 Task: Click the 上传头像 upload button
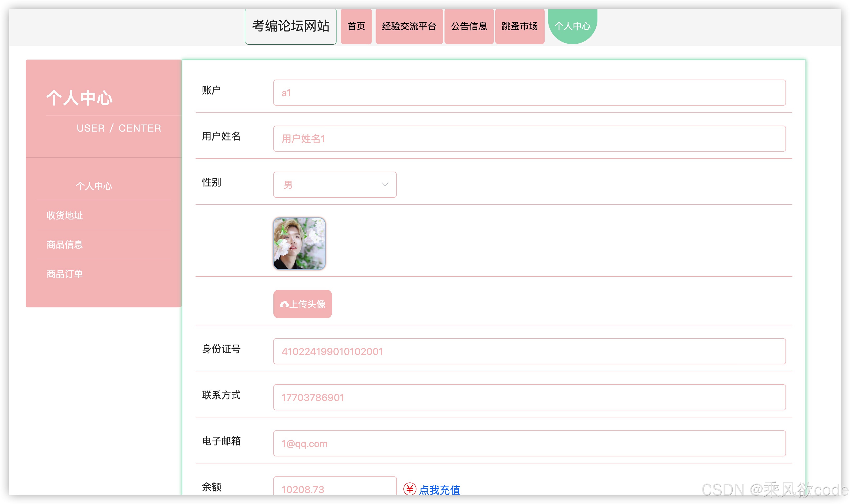302,304
